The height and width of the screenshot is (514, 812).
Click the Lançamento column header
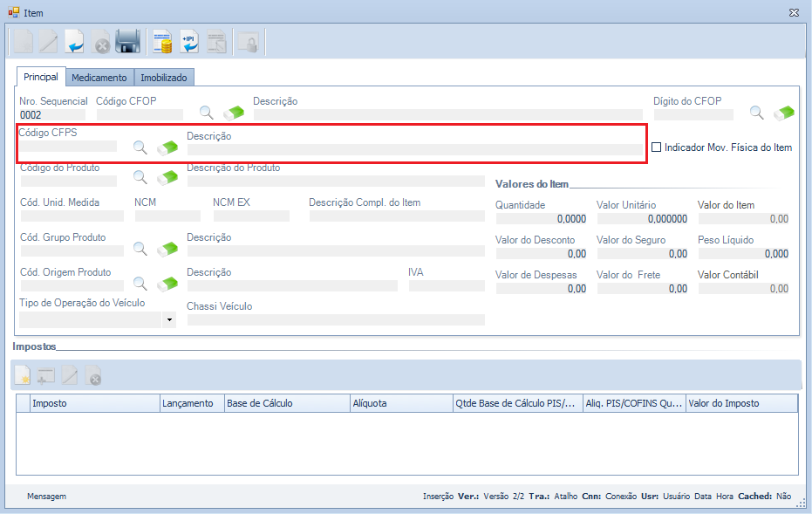click(192, 403)
